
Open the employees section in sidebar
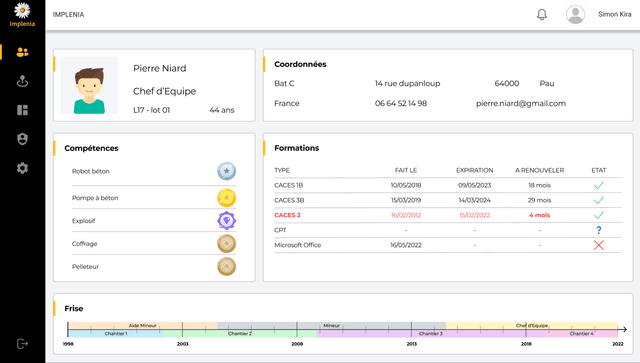pyautogui.click(x=22, y=52)
